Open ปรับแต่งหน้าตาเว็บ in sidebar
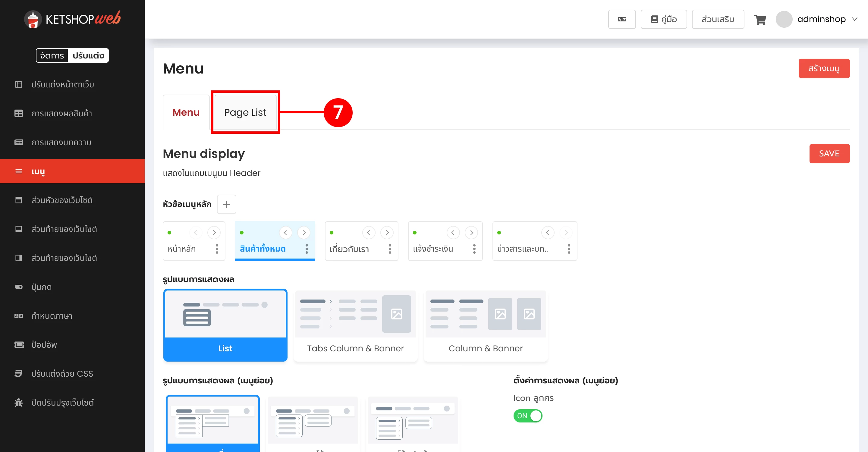Screen dimensions: 868x452 pyautogui.click(x=72, y=84)
